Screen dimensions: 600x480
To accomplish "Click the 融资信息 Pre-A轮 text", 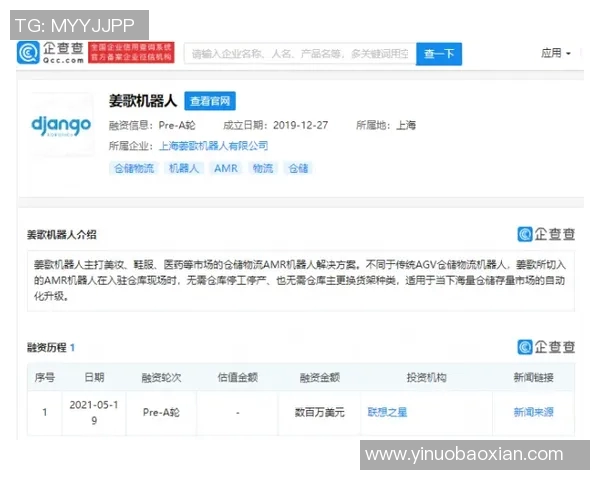I will coord(152,125).
